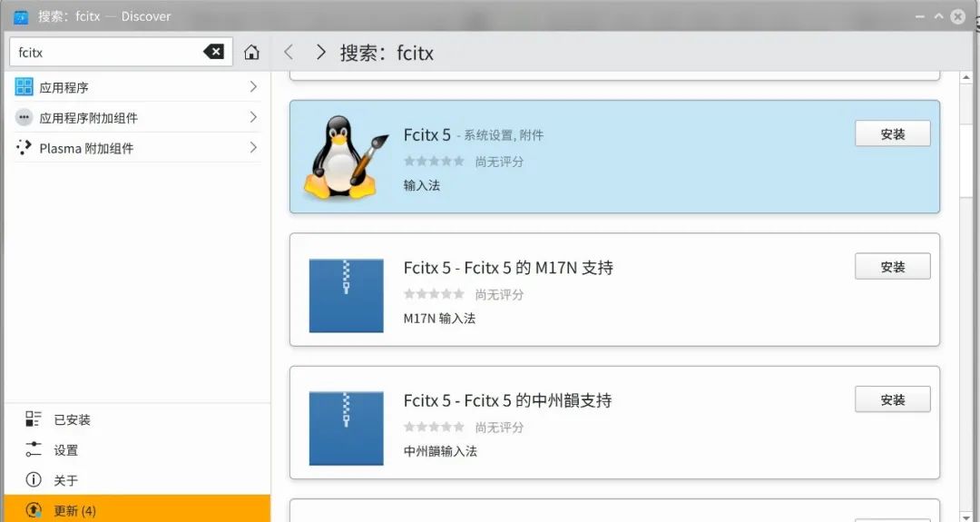980x522 pixels.
Task: Click the 应用程序附加组件 dots icon
Action: 24,117
